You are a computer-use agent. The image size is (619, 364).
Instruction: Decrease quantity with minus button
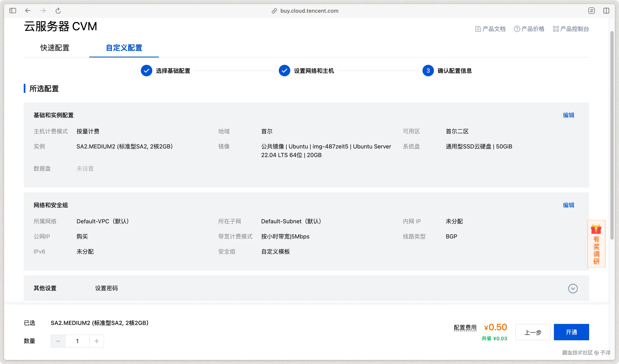58,341
